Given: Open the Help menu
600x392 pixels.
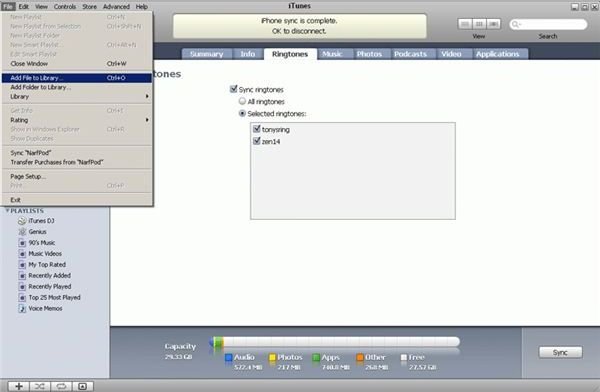Looking at the screenshot, I should pos(142,7).
